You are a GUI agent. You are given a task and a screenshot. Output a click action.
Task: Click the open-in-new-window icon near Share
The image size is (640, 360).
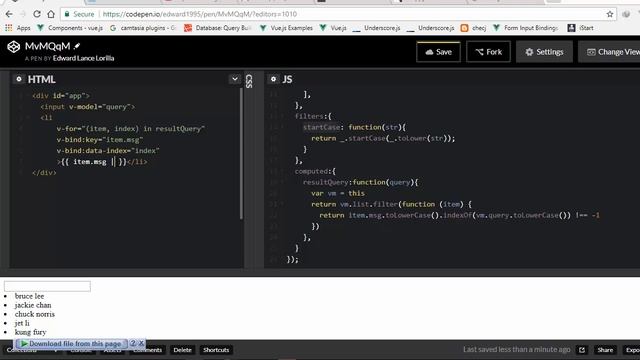(582, 350)
